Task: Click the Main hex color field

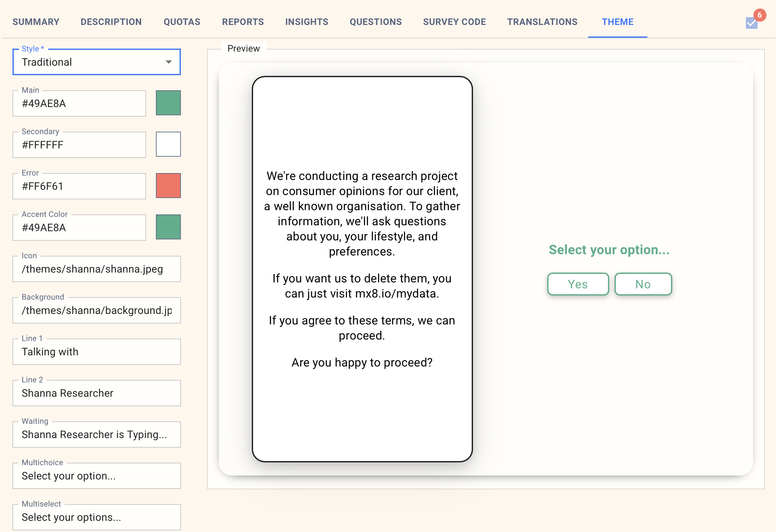Action: click(x=79, y=103)
